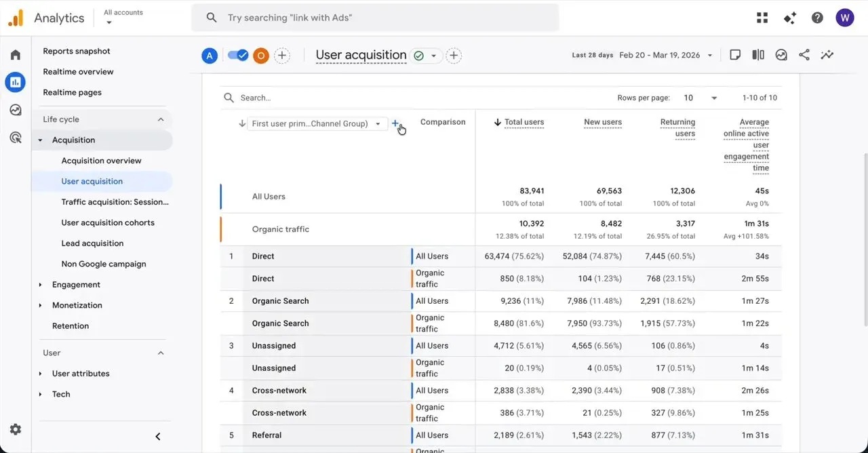868x453 pixels.
Task: Open Lead acquisition report
Action: pyautogui.click(x=92, y=243)
